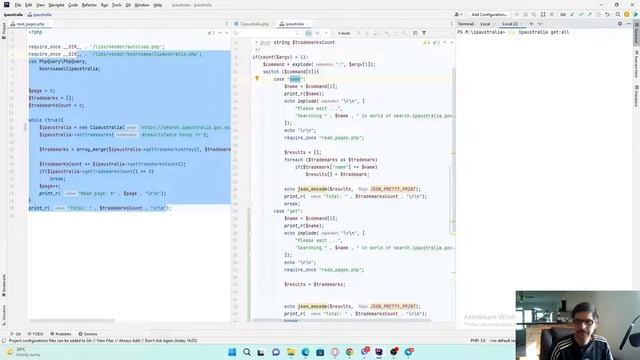This screenshot has width=640, height=360.
Task: Select the first Local terminal tab
Action: point(485,24)
